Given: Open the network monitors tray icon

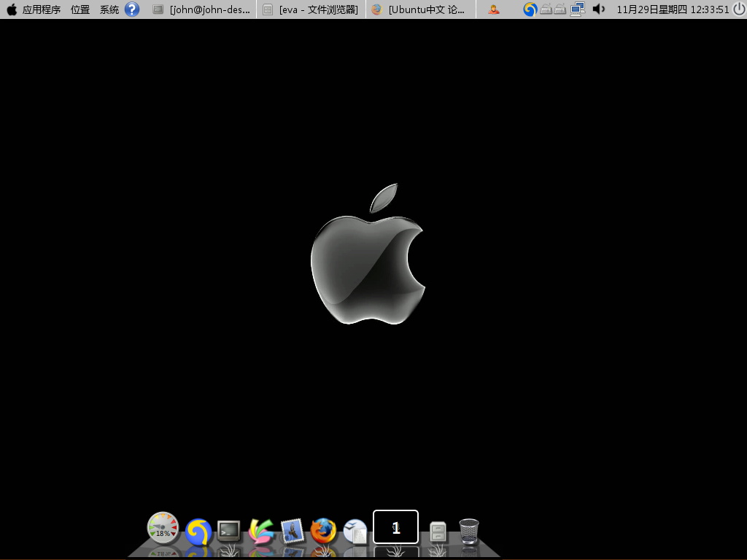Looking at the screenshot, I should pyautogui.click(x=578, y=9).
